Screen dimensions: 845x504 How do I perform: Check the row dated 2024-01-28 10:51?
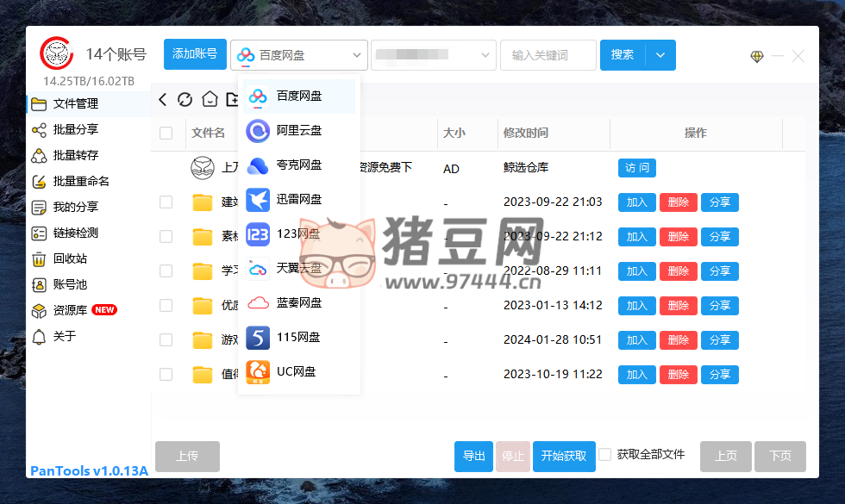[166, 339]
